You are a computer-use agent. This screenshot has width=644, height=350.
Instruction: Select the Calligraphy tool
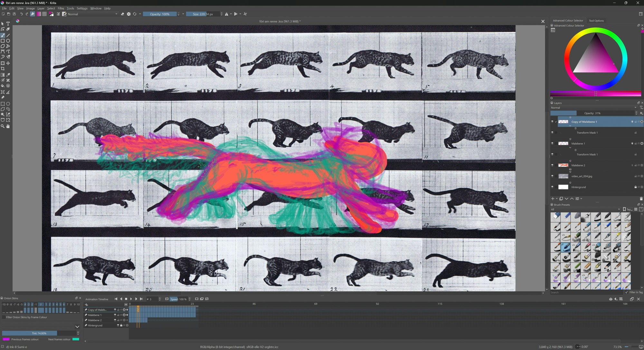tap(8, 29)
